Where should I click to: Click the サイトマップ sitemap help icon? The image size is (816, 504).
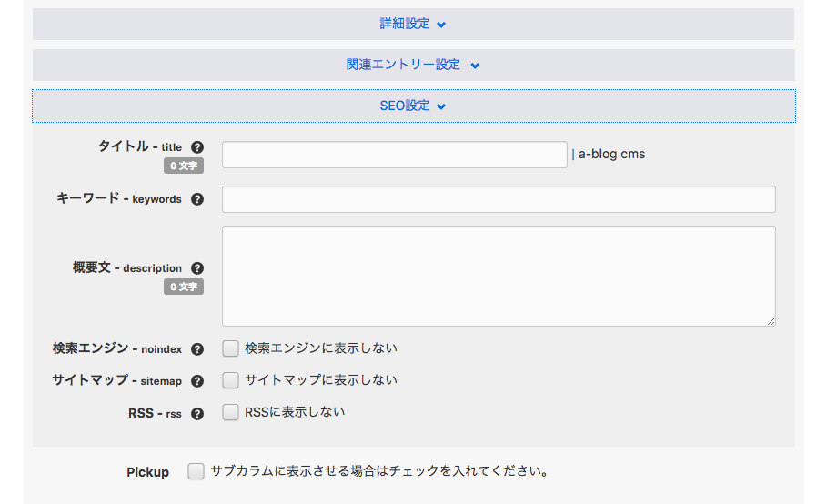pyautogui.click(x=197, y=381)
